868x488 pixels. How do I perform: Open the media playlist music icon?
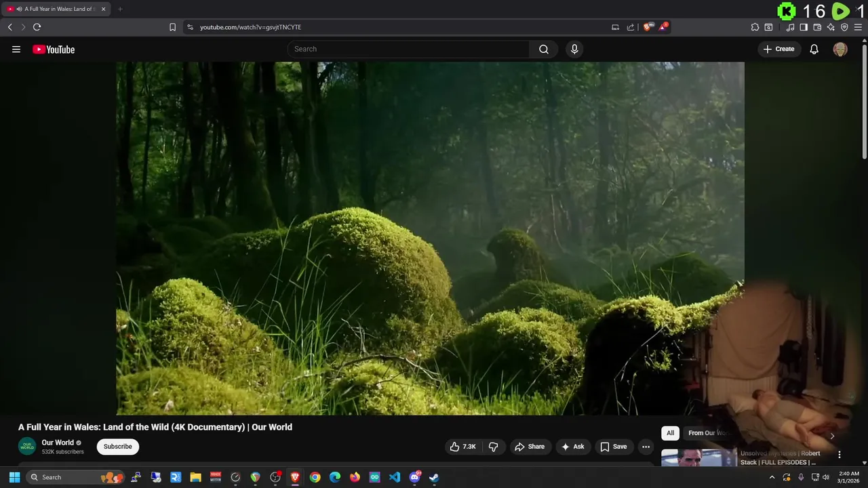pyautogui.click(x=790, y=27)
